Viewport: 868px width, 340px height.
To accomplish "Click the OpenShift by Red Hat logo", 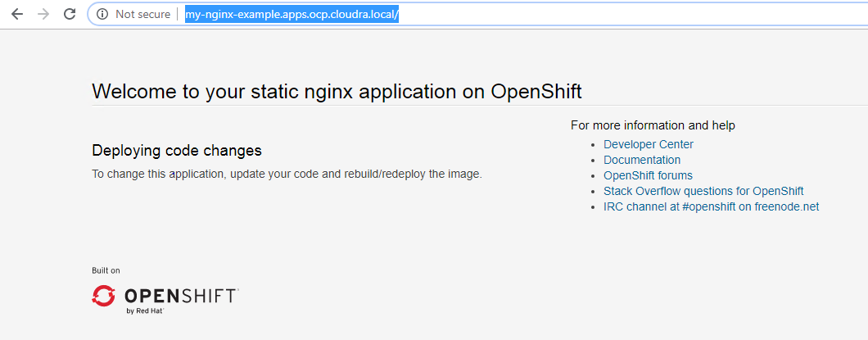I will tap(165, 299).
